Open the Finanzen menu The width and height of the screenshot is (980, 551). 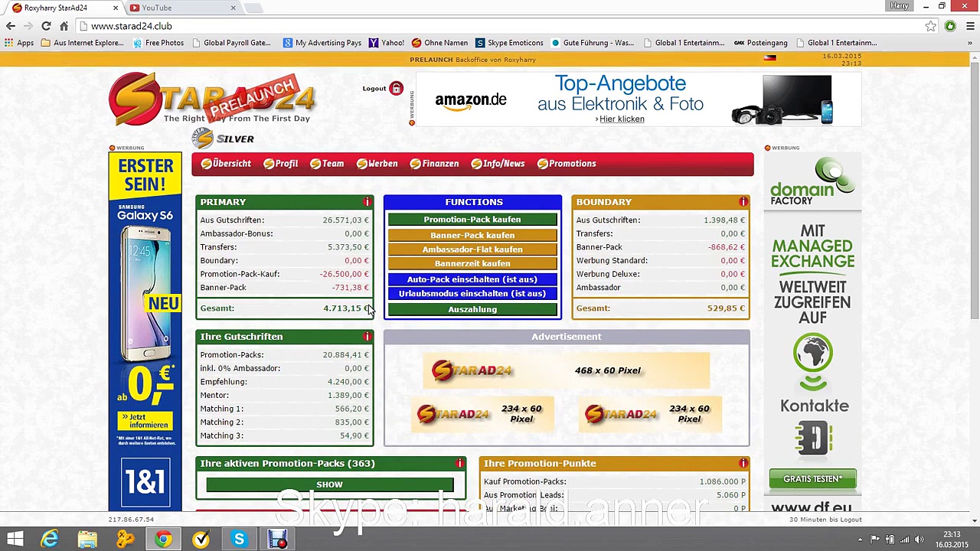pyautogui.click(x=434, y=164)
